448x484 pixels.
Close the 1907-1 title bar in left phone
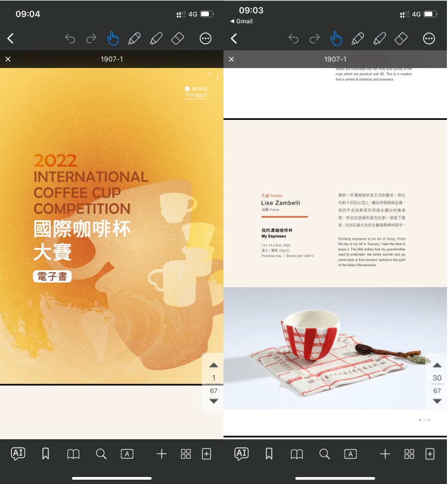point(8,59)
